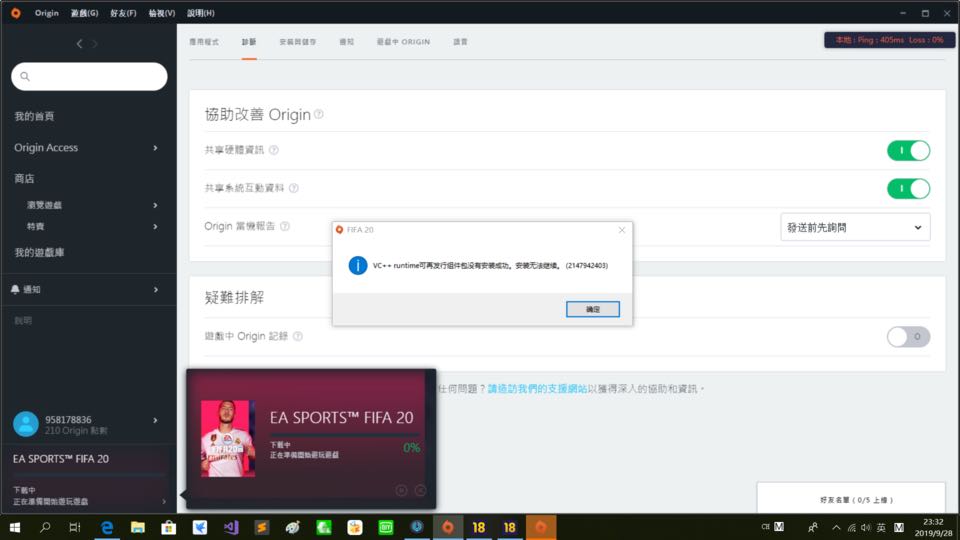This screenshot has height=540, width=960.
Task: Close the FIFA 20 error dialog with X
Action: tap(622, 230)
